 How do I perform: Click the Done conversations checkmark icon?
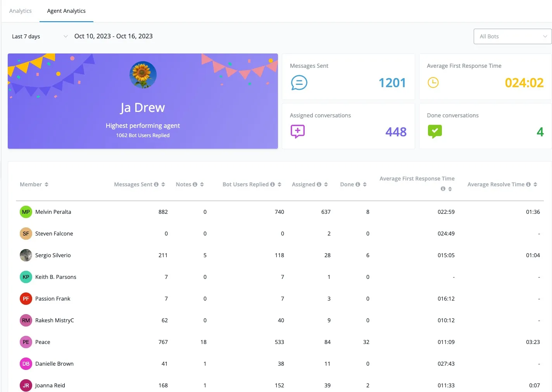435,132
